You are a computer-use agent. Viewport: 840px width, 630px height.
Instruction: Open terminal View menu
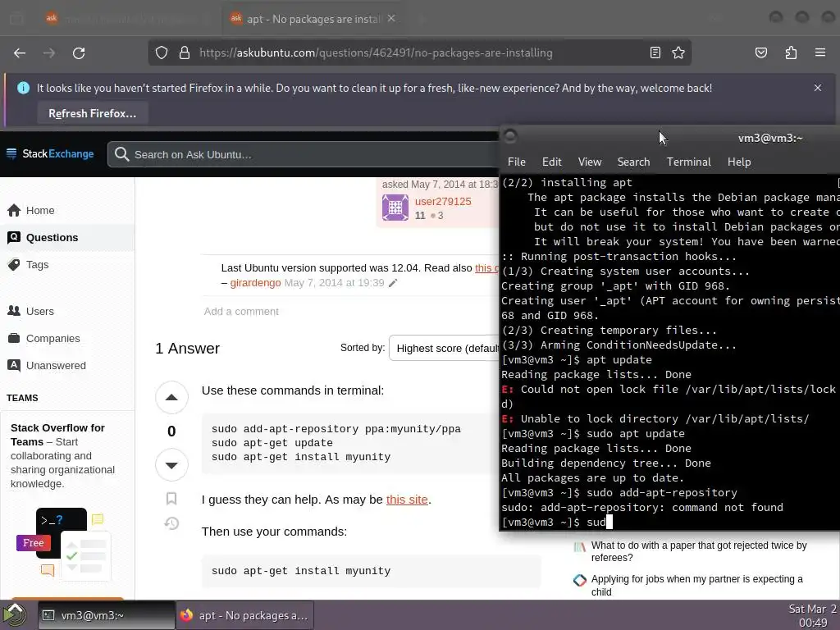click(590, 162)
